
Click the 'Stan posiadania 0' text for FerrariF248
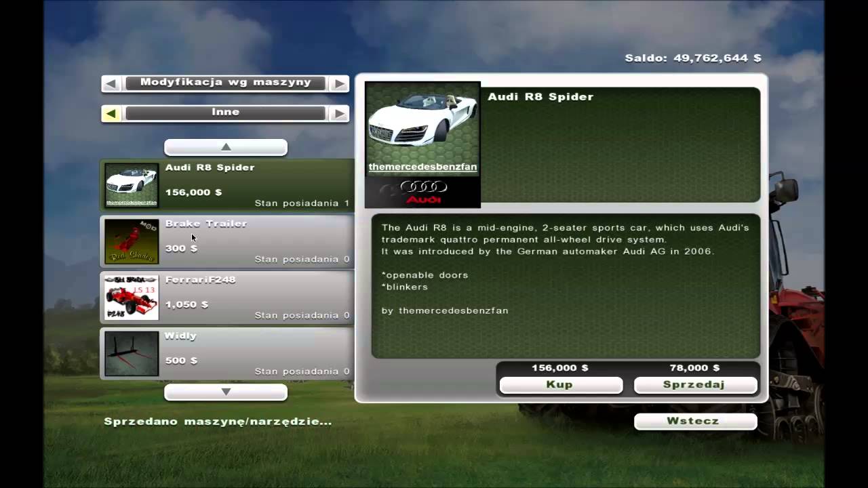pyautogui.click(x=302, y=316)
